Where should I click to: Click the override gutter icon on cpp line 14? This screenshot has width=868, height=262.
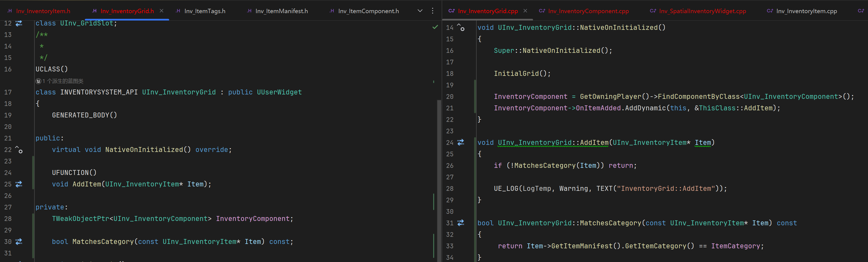461,27
